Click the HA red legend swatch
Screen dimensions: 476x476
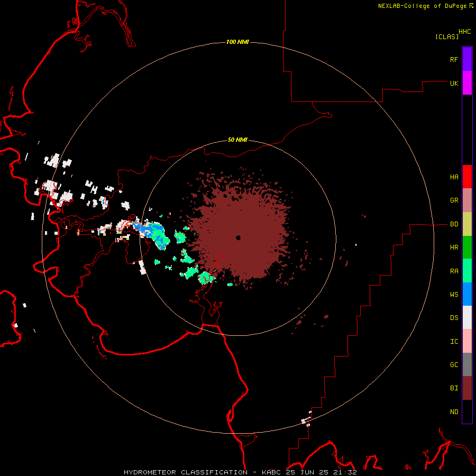coord(467,177)
